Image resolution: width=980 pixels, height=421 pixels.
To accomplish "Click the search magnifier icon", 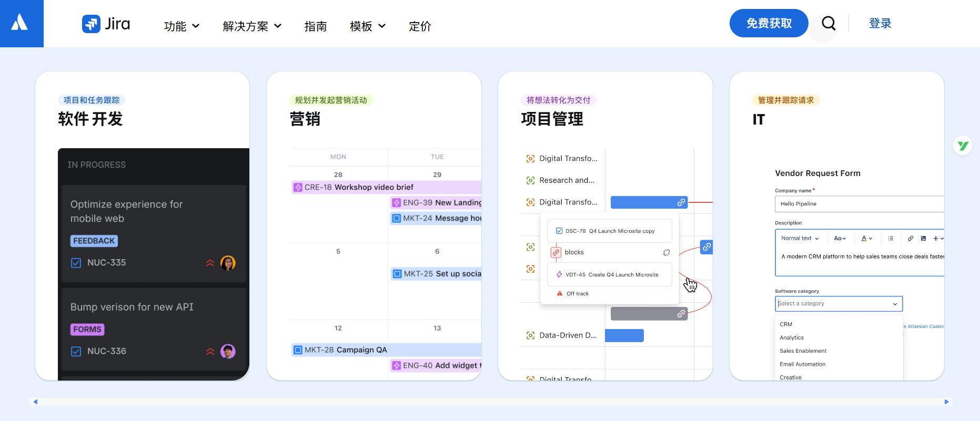I will (x=828, y=23).
